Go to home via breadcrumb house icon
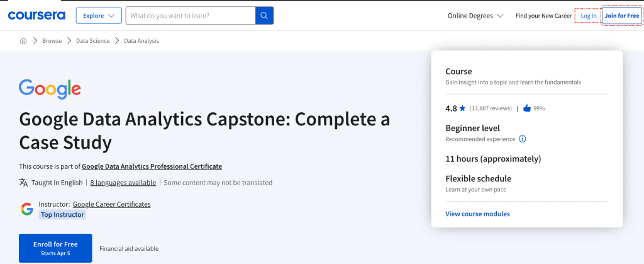This screenshot has height=264, width=644. point(23,41)
